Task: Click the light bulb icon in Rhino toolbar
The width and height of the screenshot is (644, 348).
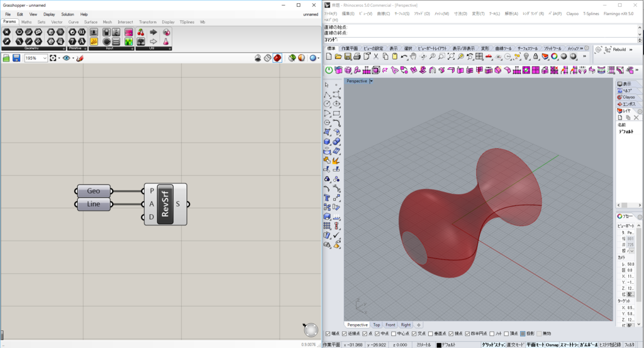Action: pos(526,57)
